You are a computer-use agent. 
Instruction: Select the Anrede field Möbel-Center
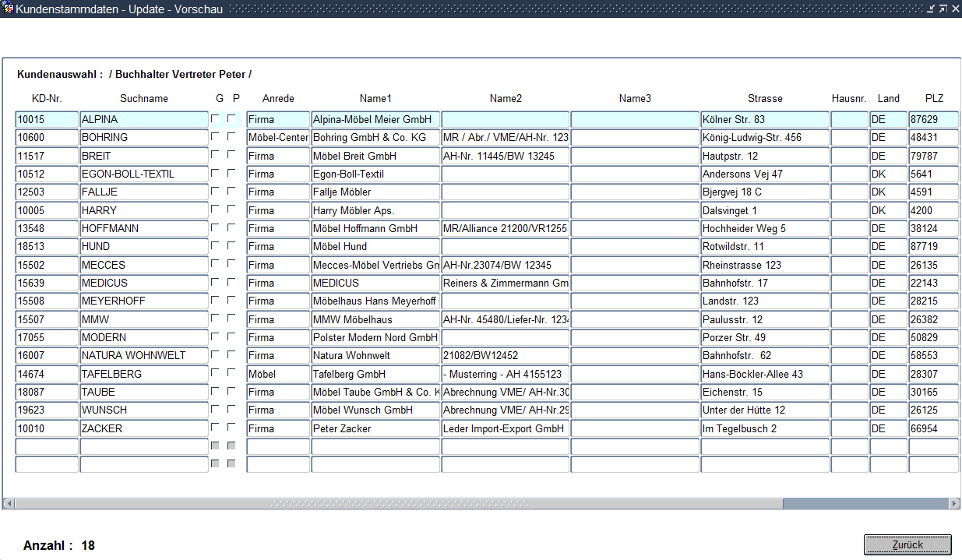278,138
